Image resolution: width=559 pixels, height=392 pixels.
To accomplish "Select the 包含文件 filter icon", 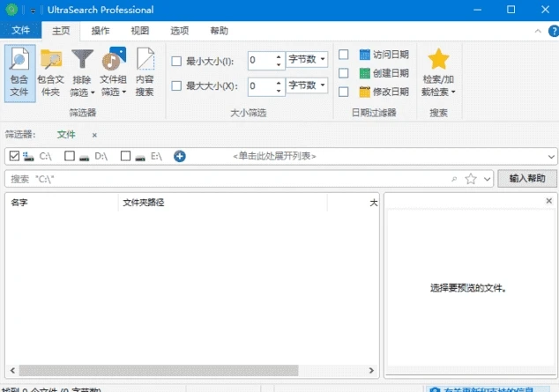I will [19, 59].
